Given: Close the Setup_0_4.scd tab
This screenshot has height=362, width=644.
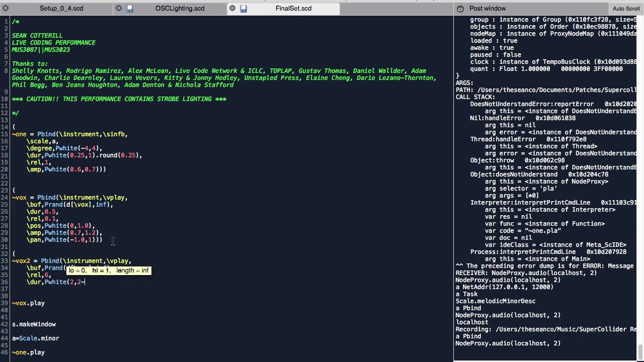Looking at the screenshot, I should click(6, 9).
